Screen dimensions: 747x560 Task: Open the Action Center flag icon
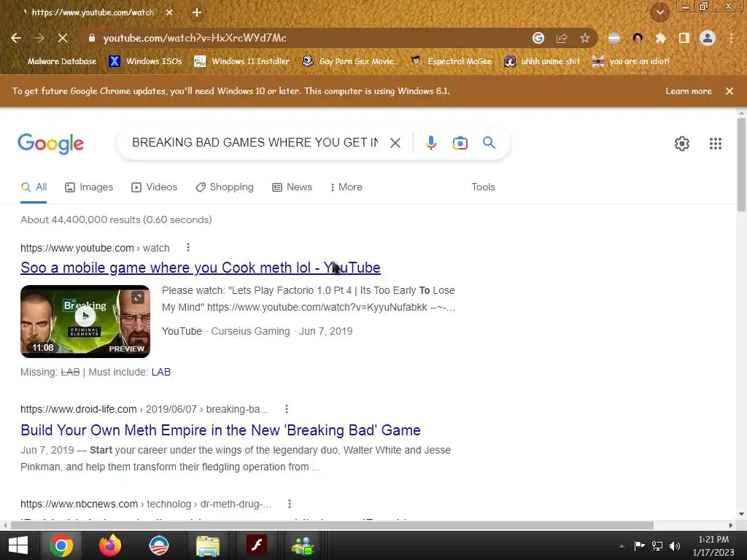pyautogui.click(x=639, y=546)
